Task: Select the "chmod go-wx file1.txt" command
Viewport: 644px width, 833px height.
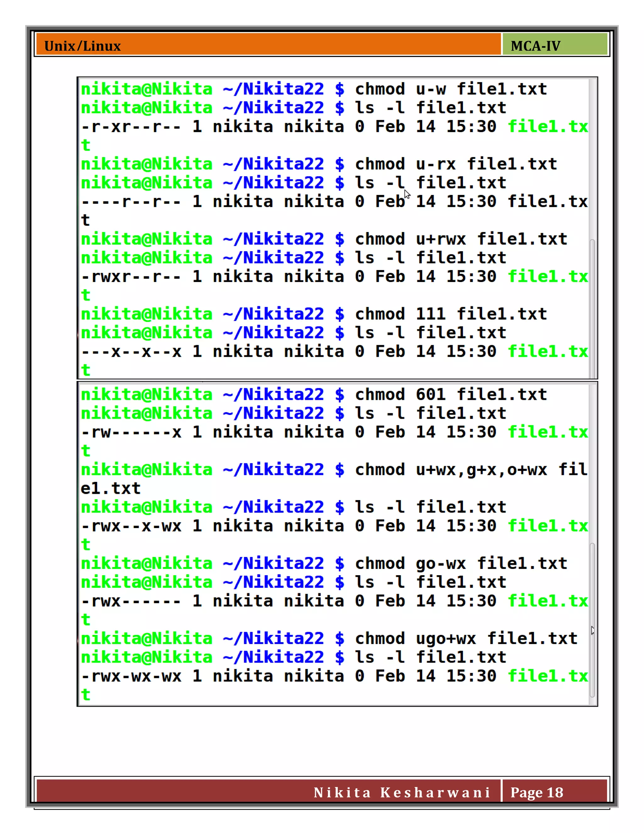Action: click(x=461, y=564)
